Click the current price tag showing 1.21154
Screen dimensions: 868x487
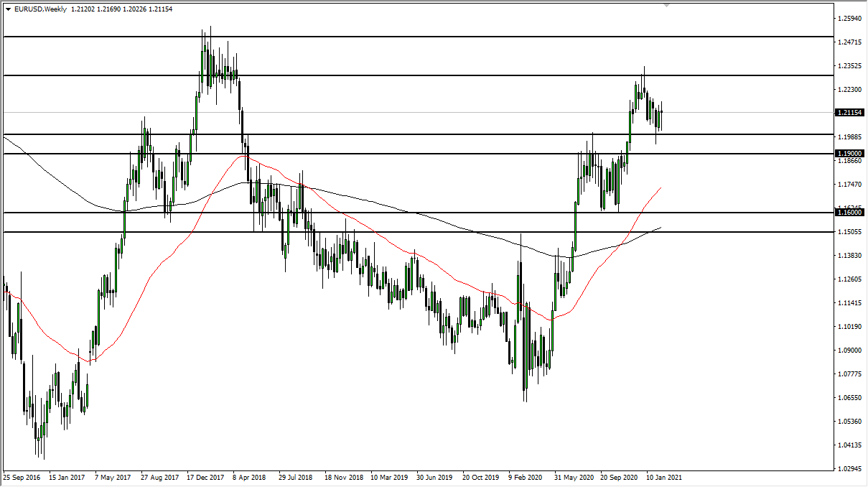(x=849, y=111)
